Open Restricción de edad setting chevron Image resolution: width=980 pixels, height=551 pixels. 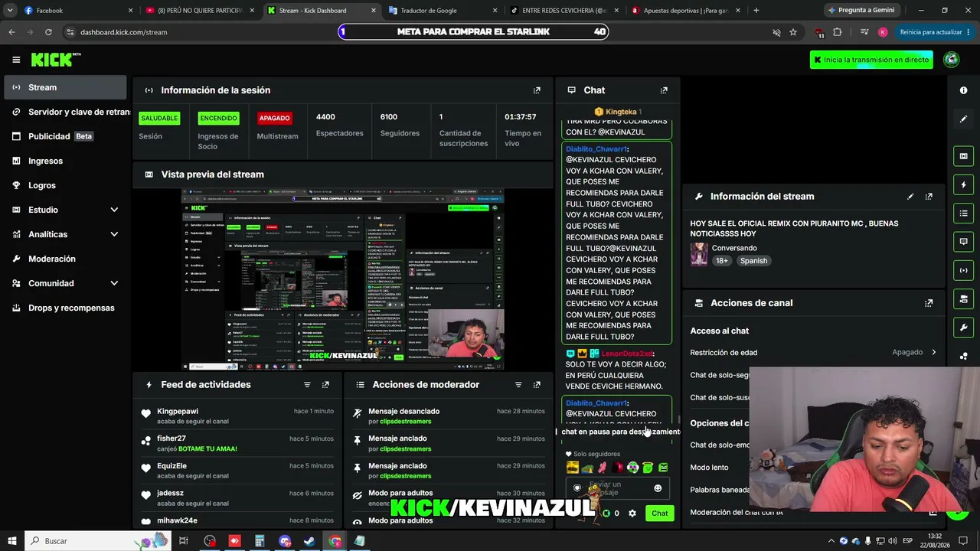(x=933, y=352)
